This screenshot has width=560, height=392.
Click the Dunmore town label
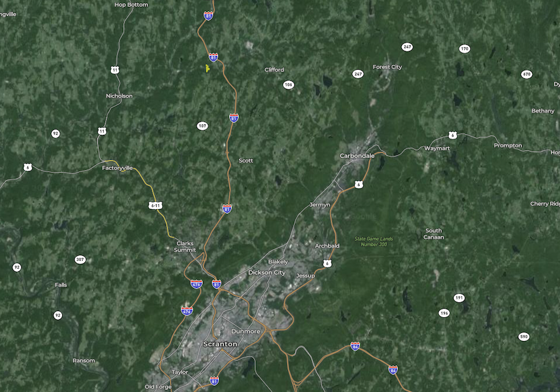pyautogui.click(x=246, y=331)
